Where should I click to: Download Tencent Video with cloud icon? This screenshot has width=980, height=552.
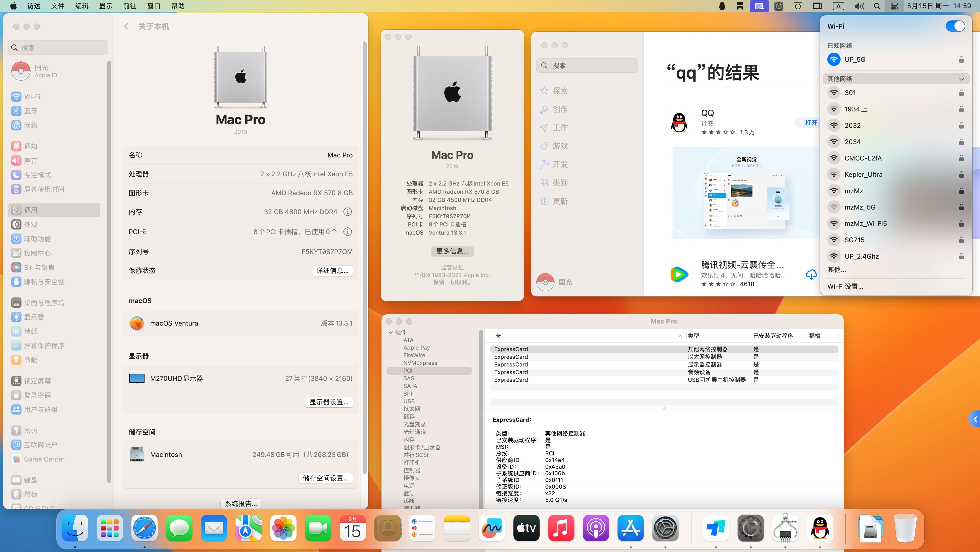(x=811, y=274)
